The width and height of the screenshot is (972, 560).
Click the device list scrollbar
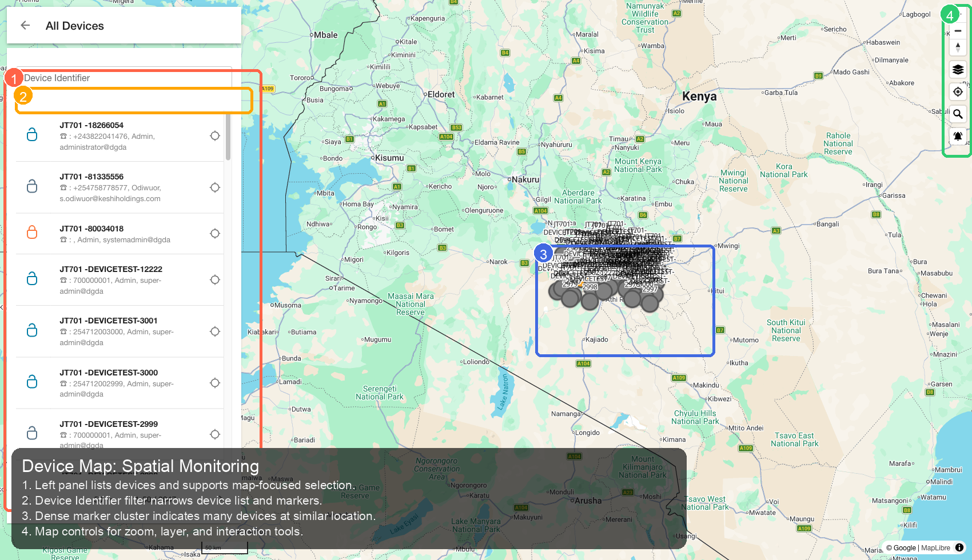point(228,137)
